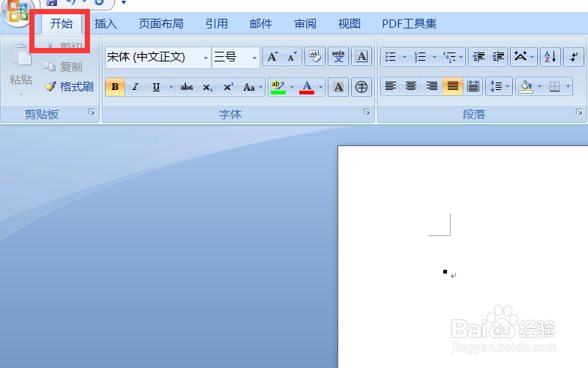Click the Increase Indent icon

pyautogui.click(x=498, y=57)
